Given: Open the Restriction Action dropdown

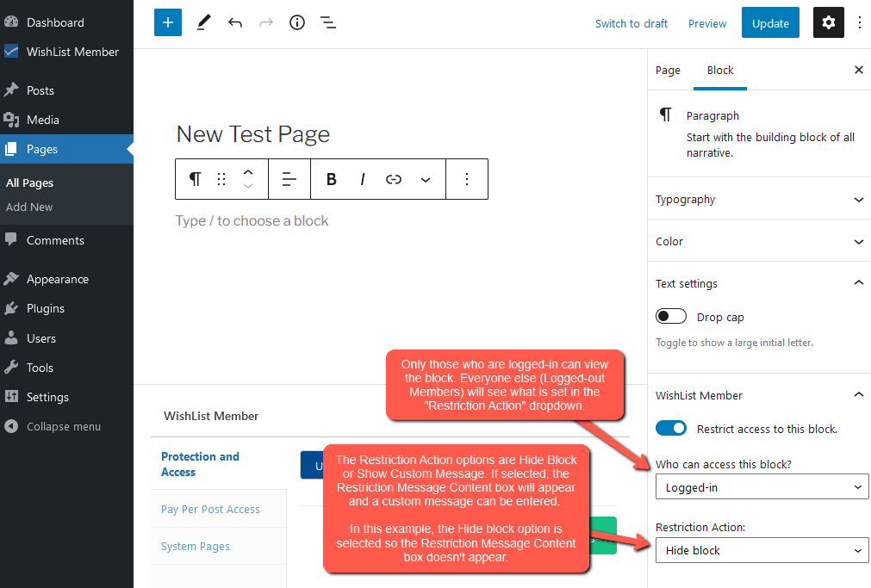Looking at the screenshot, I should [762, 549].
